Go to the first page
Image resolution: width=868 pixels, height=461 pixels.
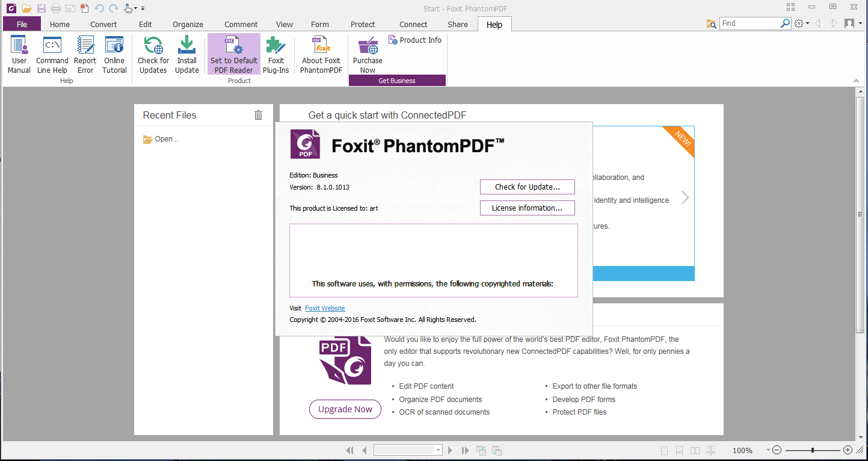(350, 450)
